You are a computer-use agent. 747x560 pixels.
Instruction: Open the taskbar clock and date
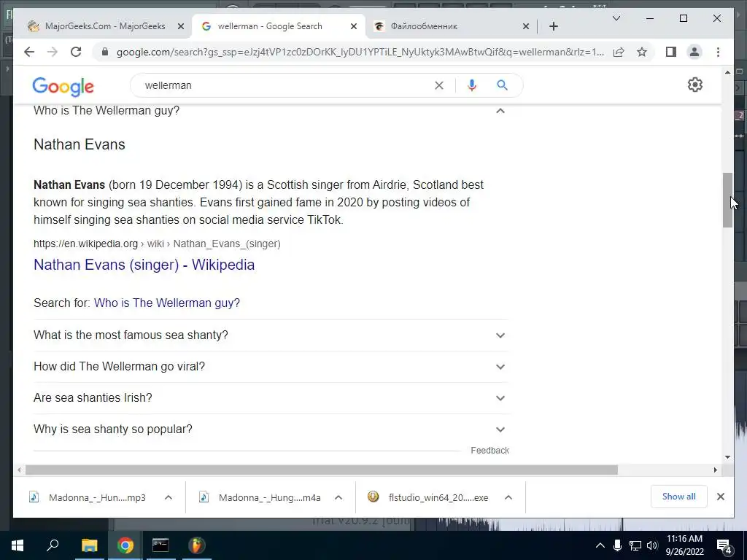click(684, 545)
